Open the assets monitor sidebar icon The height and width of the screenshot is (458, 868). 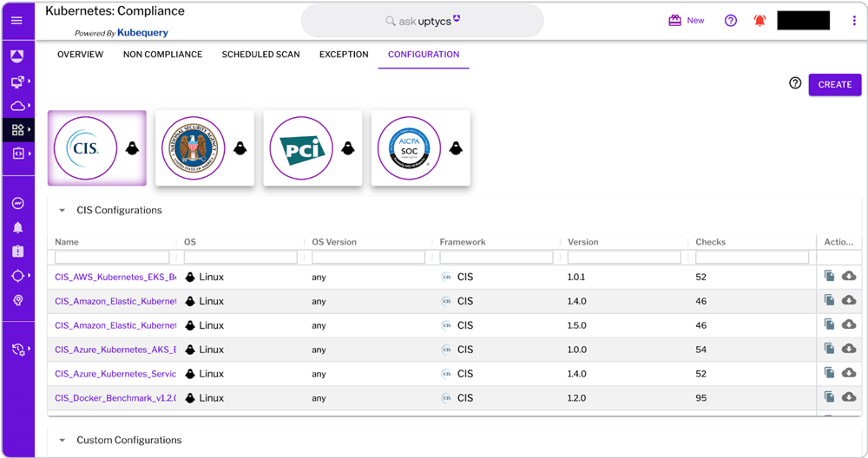(17, 82)
